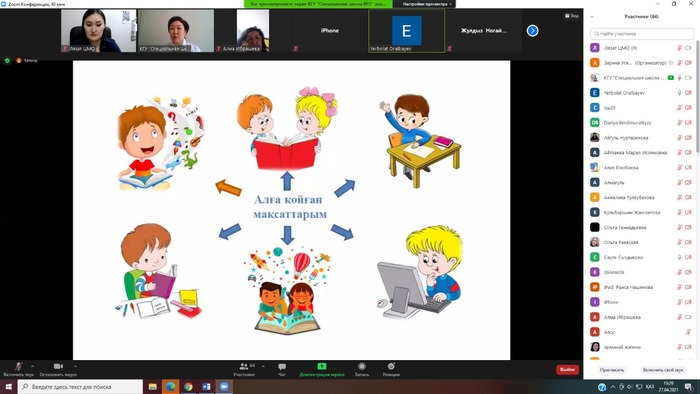
Task: Launch Microsoft Edge from the taskbar
Action: 171,386
